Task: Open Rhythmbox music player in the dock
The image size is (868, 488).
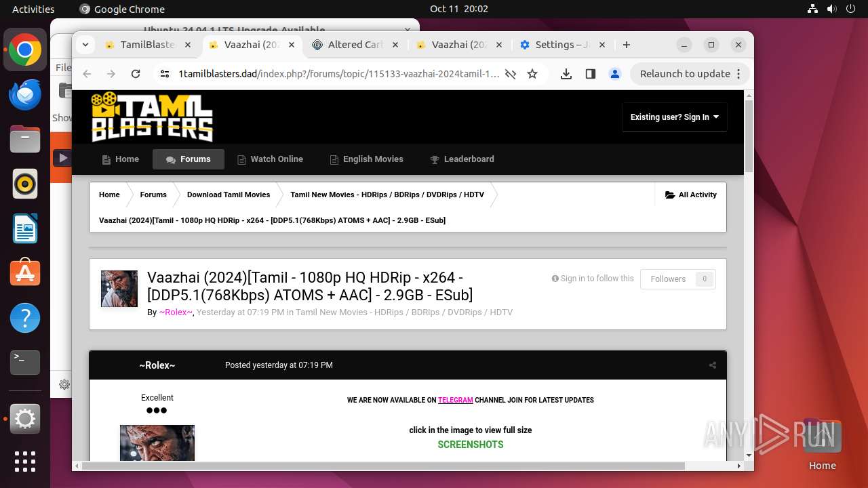Action: tap(25, 184)
